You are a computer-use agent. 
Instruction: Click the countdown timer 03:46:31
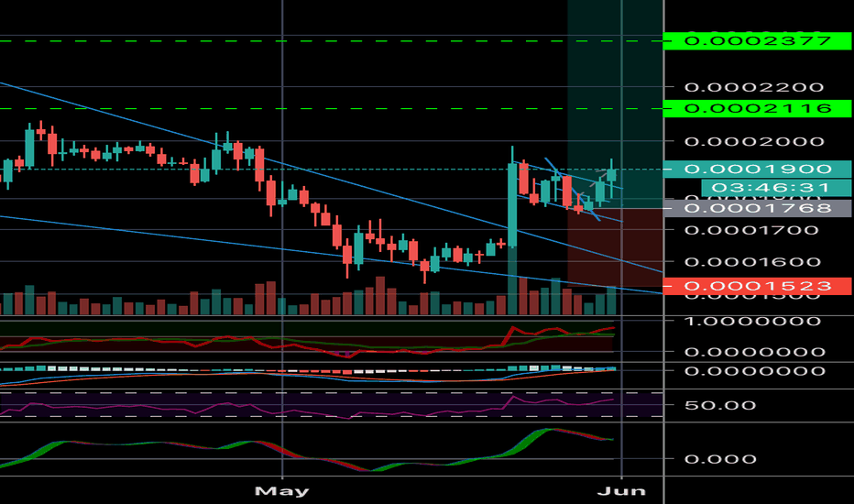point(776,188)
